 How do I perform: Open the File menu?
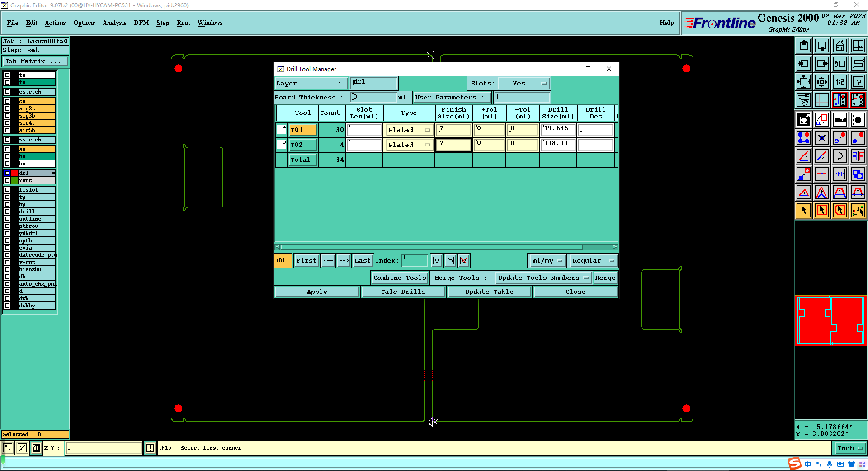(13, 23)
